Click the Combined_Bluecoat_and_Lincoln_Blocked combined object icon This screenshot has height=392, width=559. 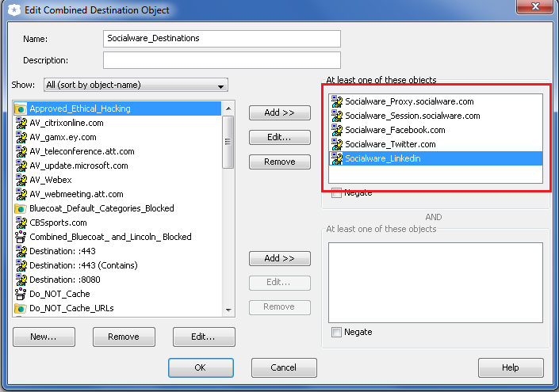point(21,237)
